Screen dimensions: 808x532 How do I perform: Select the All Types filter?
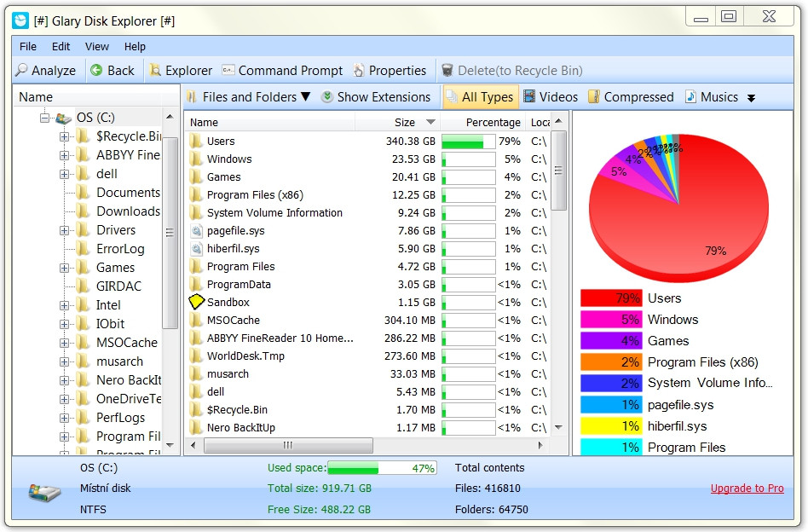coord(480,97)
